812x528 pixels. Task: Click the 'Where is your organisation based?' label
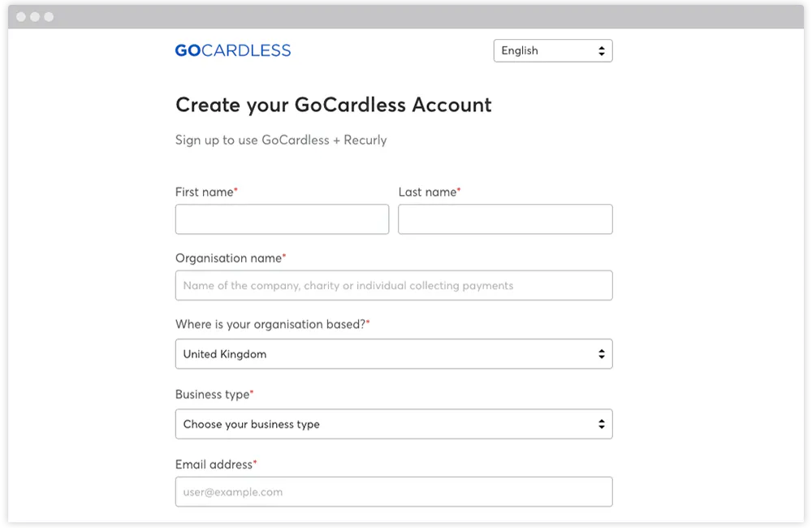270,324
